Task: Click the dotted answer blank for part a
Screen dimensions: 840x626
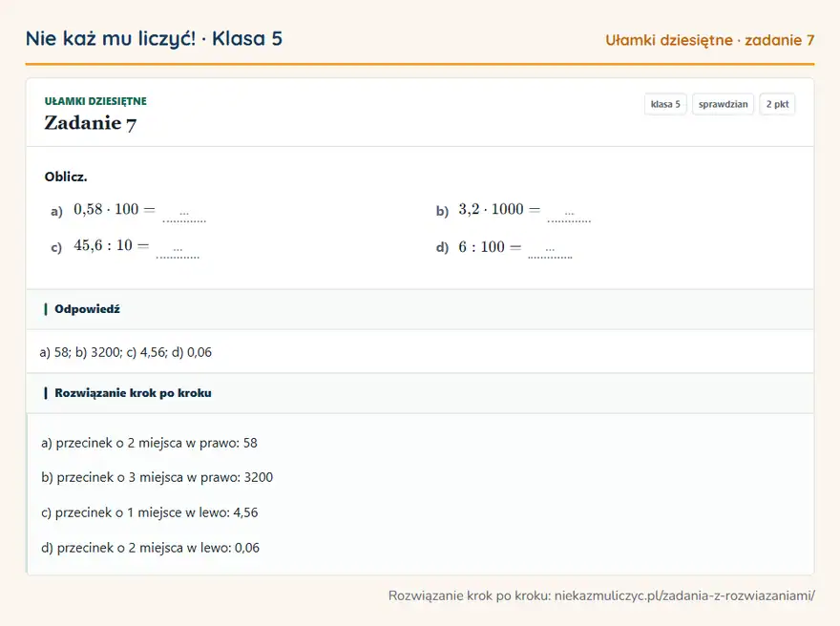Action: tap(184, 216)
